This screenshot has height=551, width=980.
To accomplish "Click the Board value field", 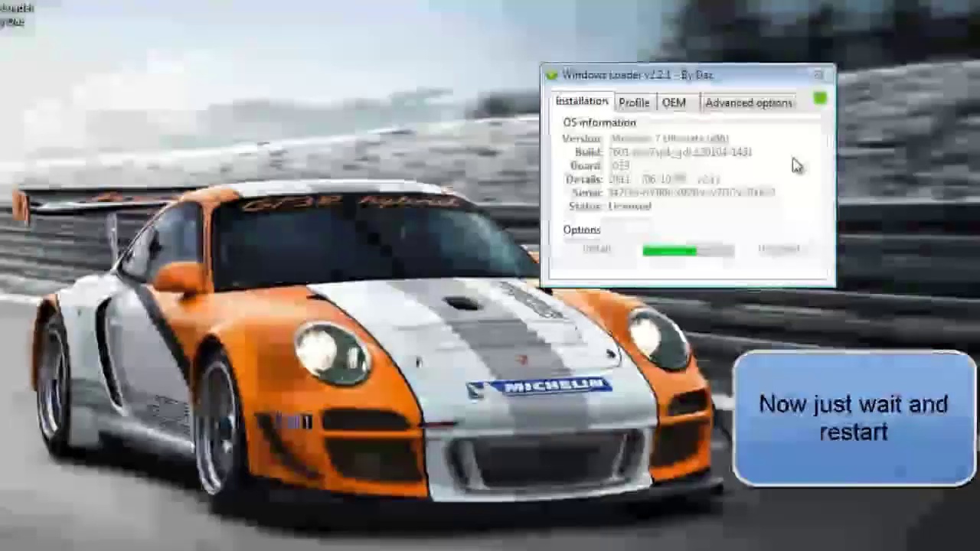I will tap(619, 165).
